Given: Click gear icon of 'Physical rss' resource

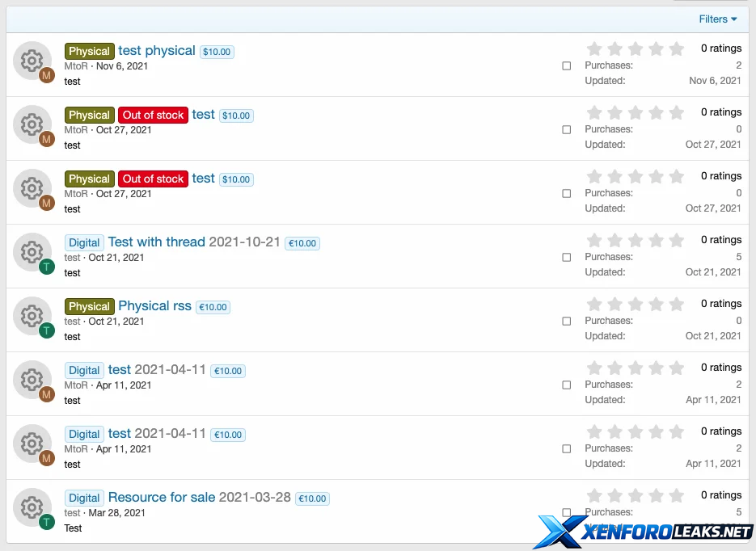Looking at the screenshot, I should point(32,315).
